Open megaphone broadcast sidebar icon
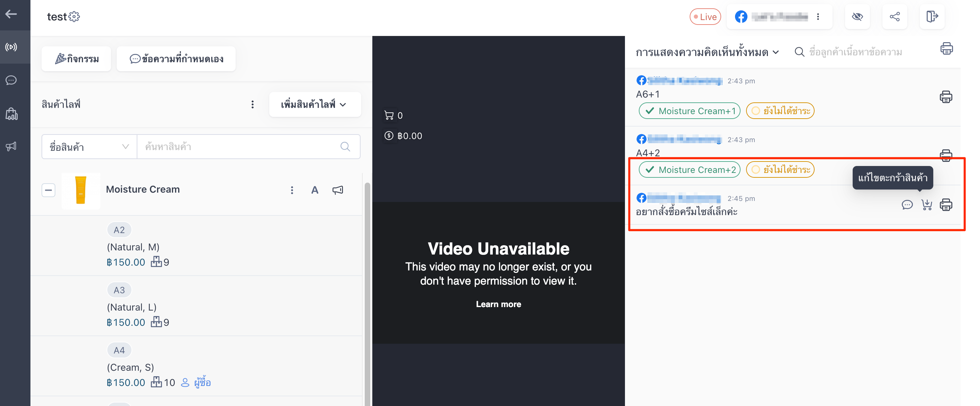The image size is (980, 406). 11,146
